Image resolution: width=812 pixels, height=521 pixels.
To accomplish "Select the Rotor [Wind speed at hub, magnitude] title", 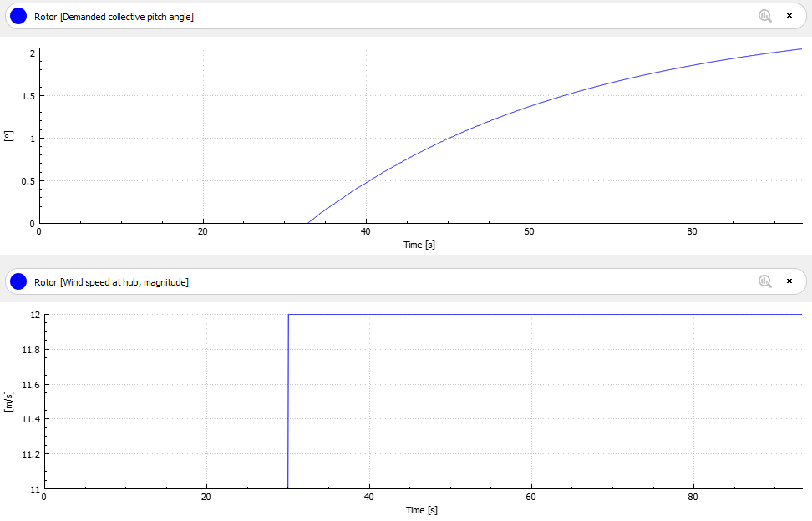I will [x=111, y=282].
